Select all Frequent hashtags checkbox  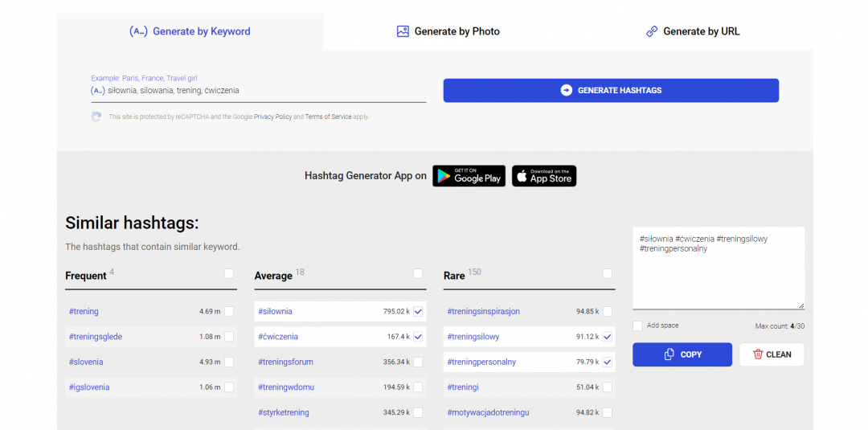pyautogui.click(x=229, y=274)
